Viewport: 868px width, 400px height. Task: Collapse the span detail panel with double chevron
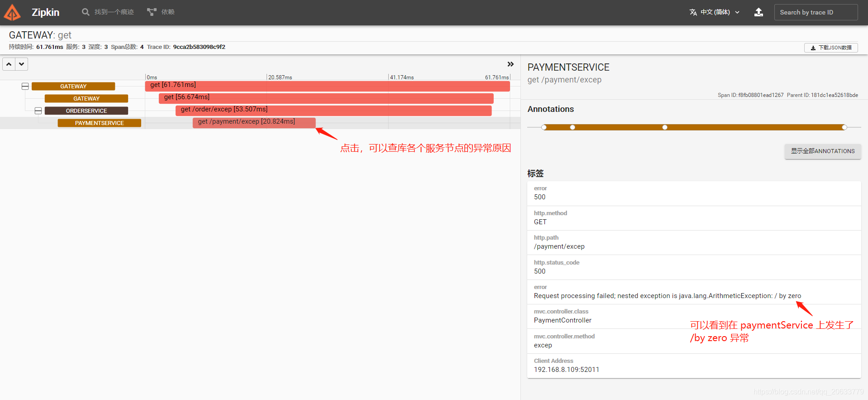click(510, 64)
